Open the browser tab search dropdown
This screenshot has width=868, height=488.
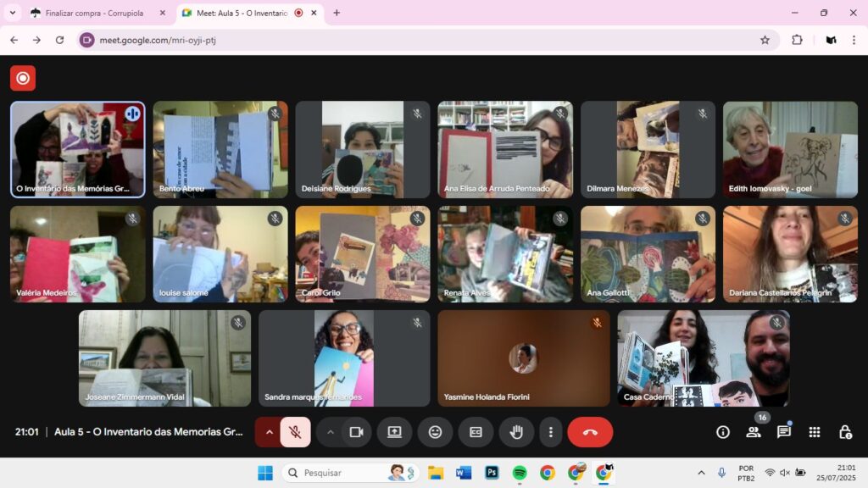[x=12, y=13]
